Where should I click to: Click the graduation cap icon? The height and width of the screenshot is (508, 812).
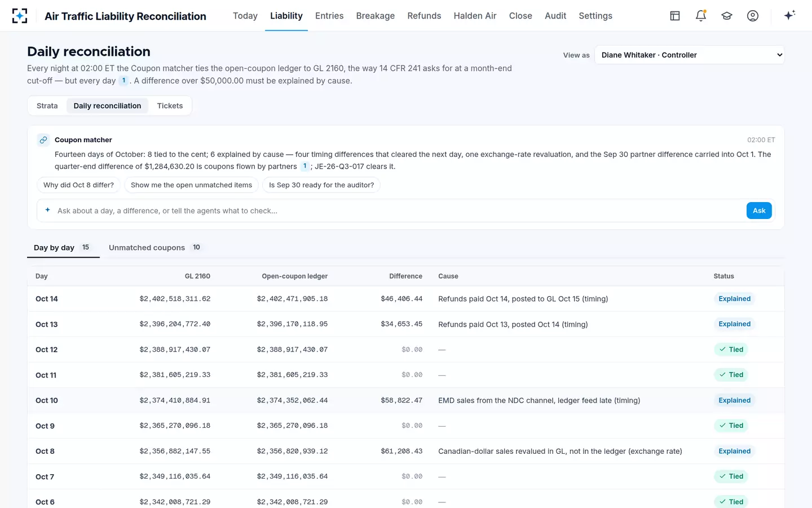click(727, 16)
